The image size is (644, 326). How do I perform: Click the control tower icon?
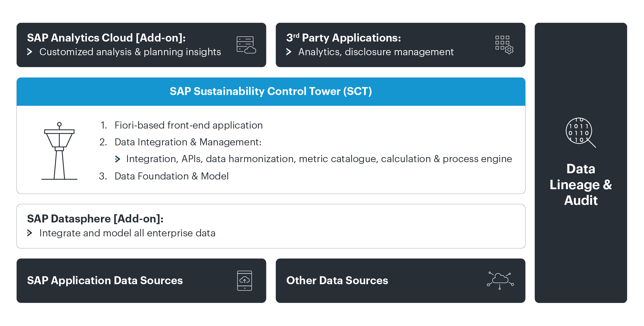tap(59, 151)
